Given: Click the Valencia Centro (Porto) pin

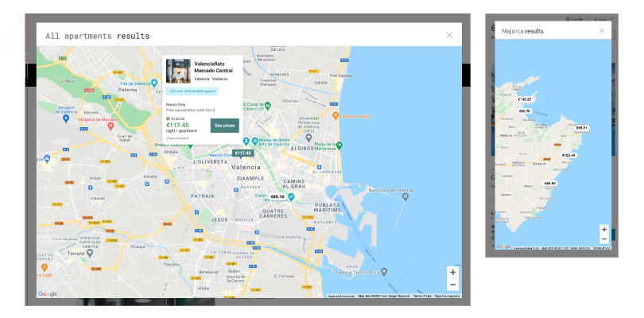Looking at the screenshot, I should click(384, 272).
